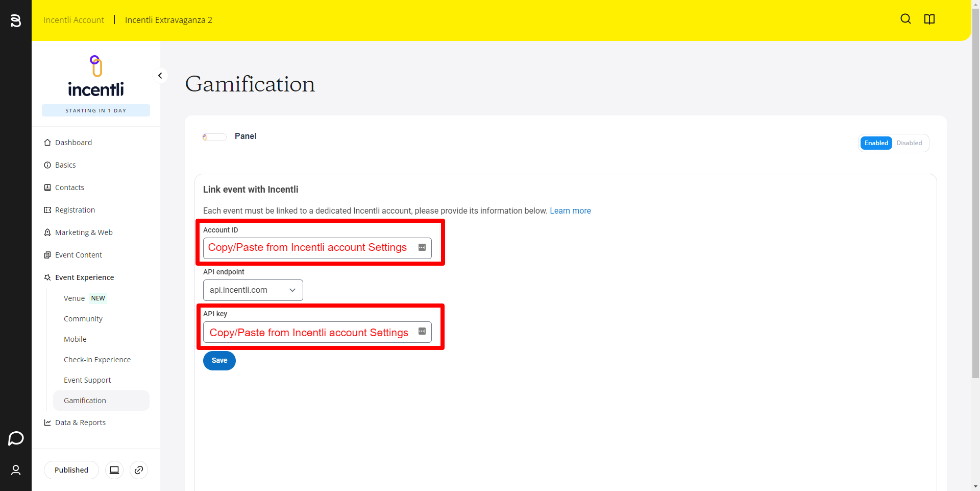Open the chat bubble icon in the black sidebar
The height and width of the screenshot is (491, 980).
coord(16,438)
